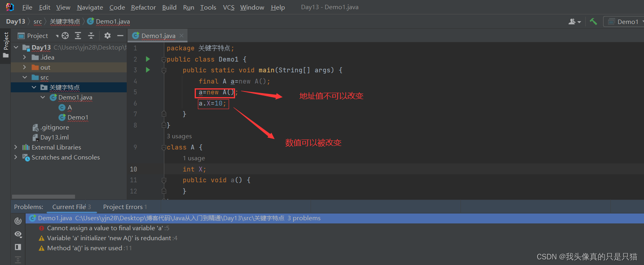Run class Demo1 via line 2 gutter arrow
The width and height of the screenshot is (644, 265).
[x=148, y=59]
